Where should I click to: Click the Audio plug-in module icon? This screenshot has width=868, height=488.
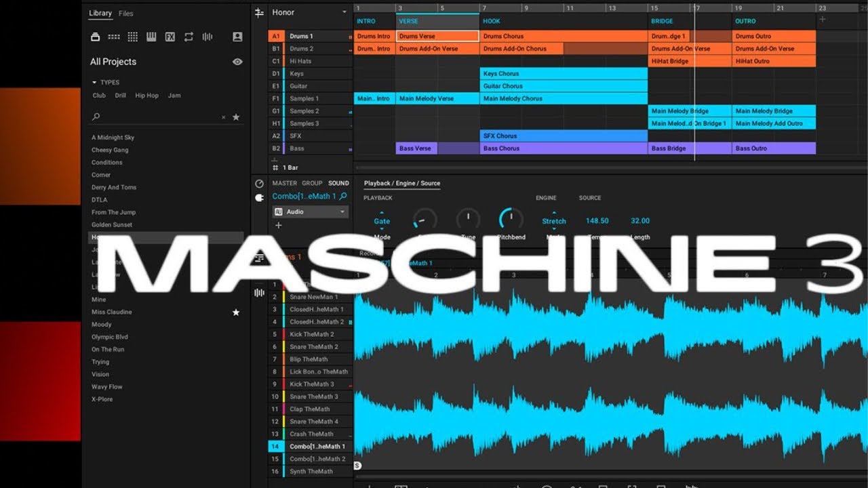(279, 211)
